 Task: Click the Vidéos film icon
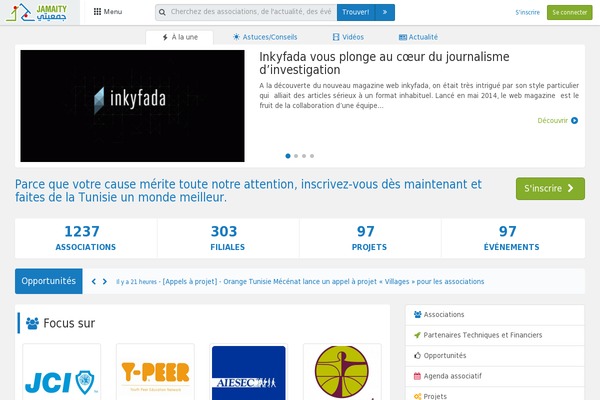[x=336, y=37]
